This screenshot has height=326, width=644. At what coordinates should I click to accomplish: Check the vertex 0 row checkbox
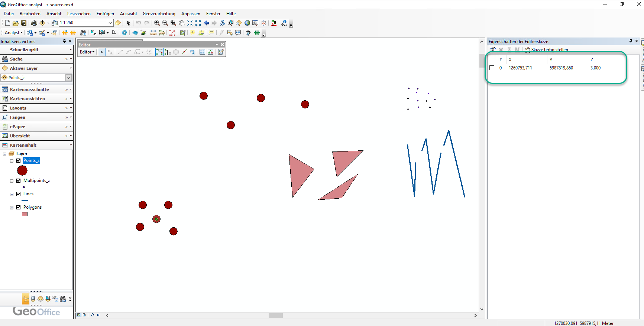[x=492, y=68]
